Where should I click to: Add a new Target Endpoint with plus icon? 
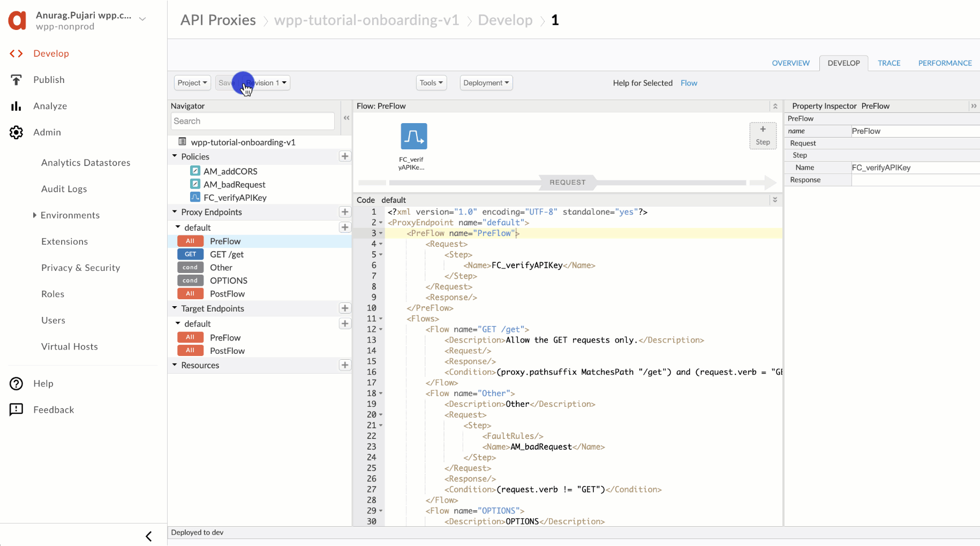pos(345,308)
